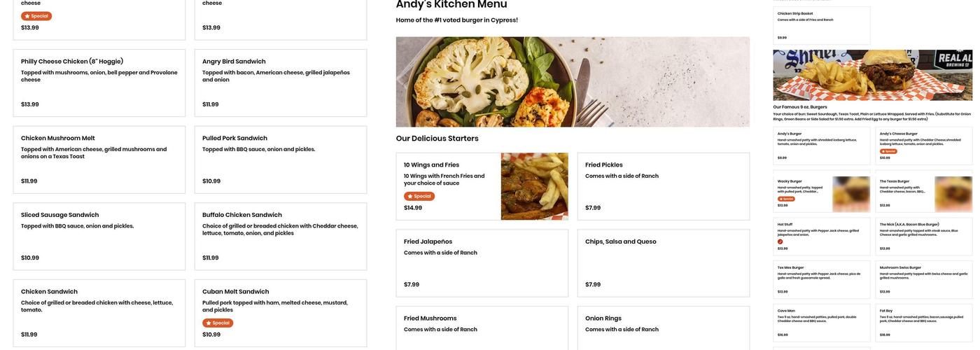Viewport: 980px width, 350px height.
Task: Click the cauliflower salad hero image
Action: click(x=573, y=82)
